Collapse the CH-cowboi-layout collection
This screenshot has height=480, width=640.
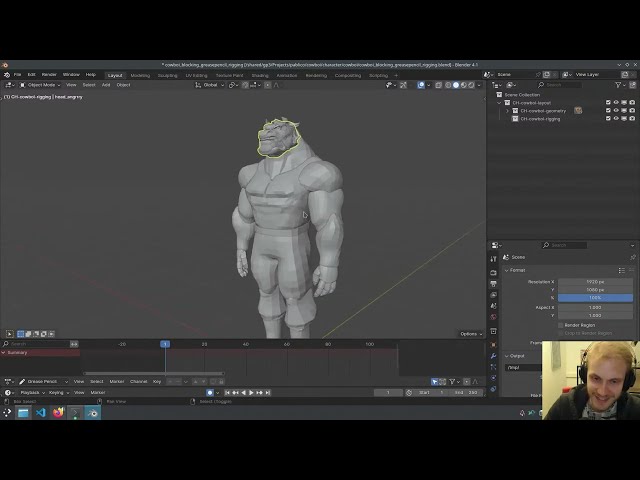click(499, 103)
